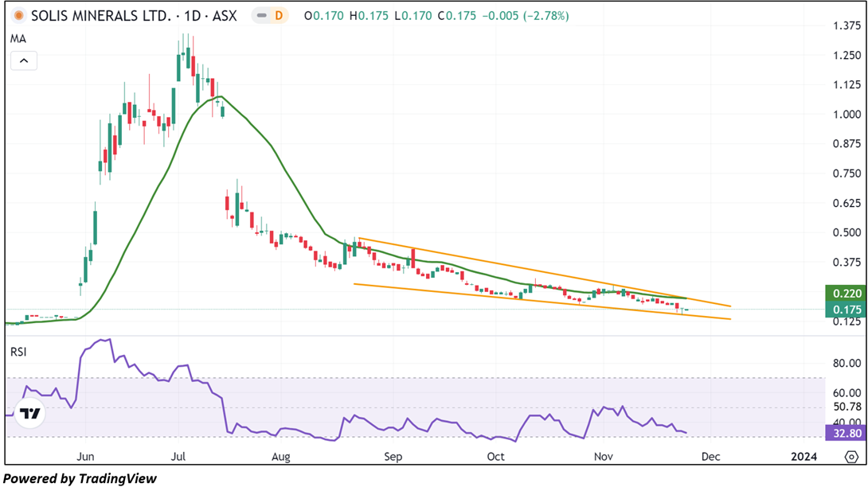This screenshot has width=868, height=487.
Task: Click the 2024 year label on time axis
Action: (x=803, y=457)
